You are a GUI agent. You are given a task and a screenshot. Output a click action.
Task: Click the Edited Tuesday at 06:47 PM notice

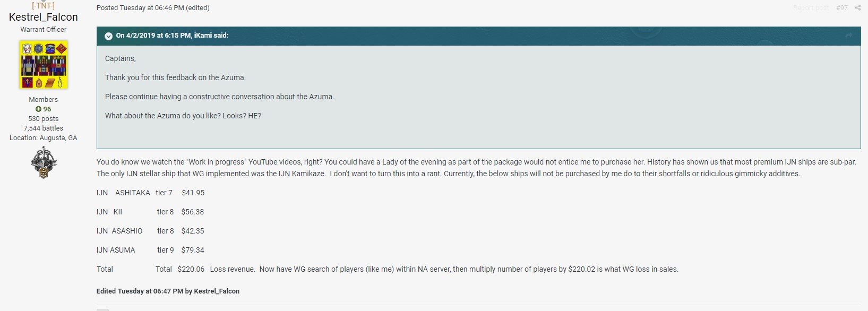[x=168, y=291]
